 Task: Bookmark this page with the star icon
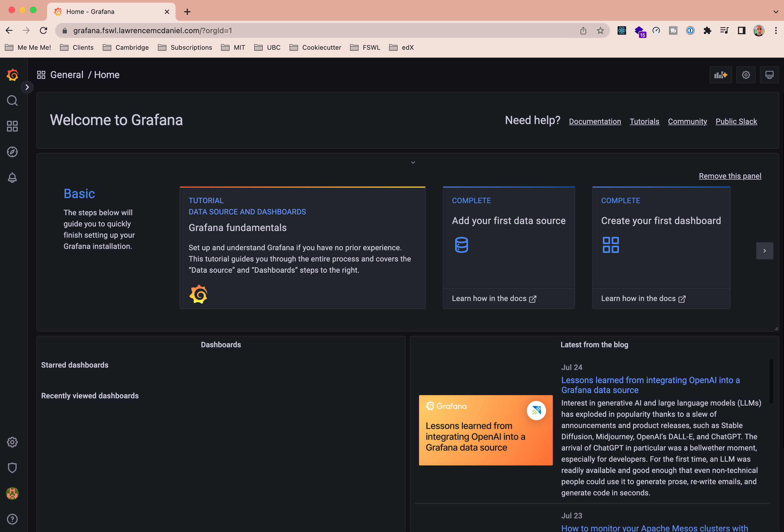point(600,31)
